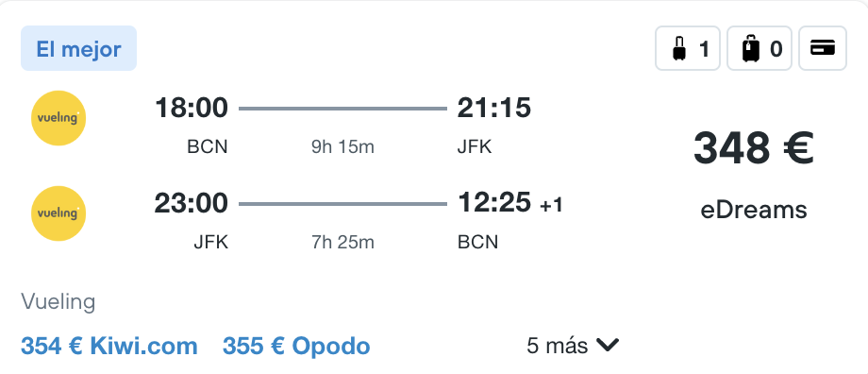Click the 9h 15m outbound duration

(342, 146)
